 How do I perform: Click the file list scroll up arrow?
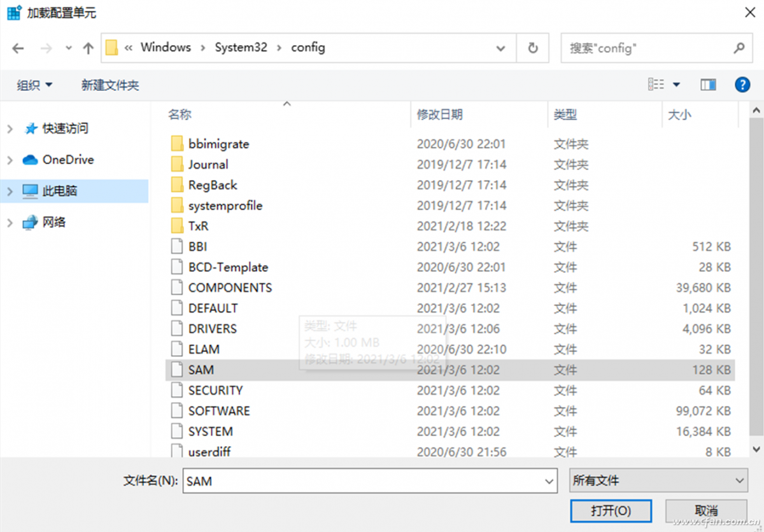point(756,109)
